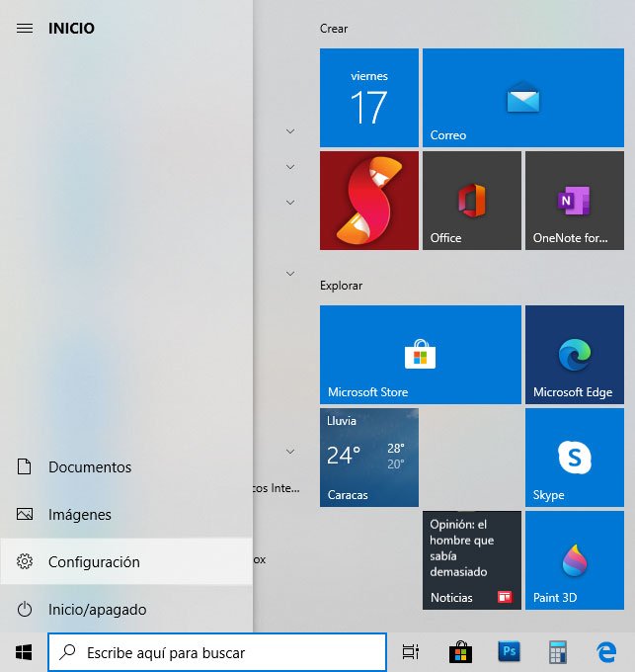Open the Caracas weather tile
Screen dimensions: 635x672
(369, 458)
